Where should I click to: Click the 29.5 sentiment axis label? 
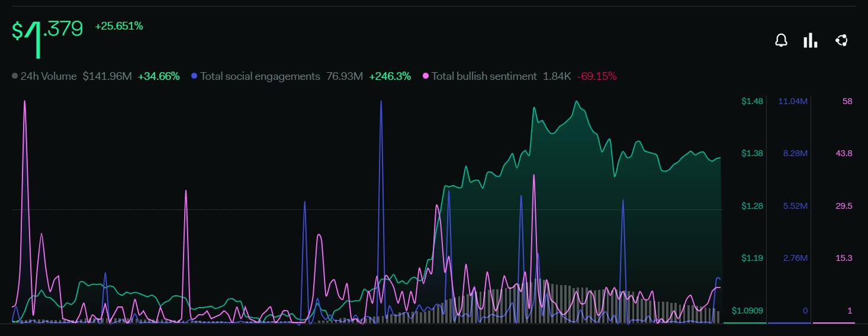pos(844,206)
